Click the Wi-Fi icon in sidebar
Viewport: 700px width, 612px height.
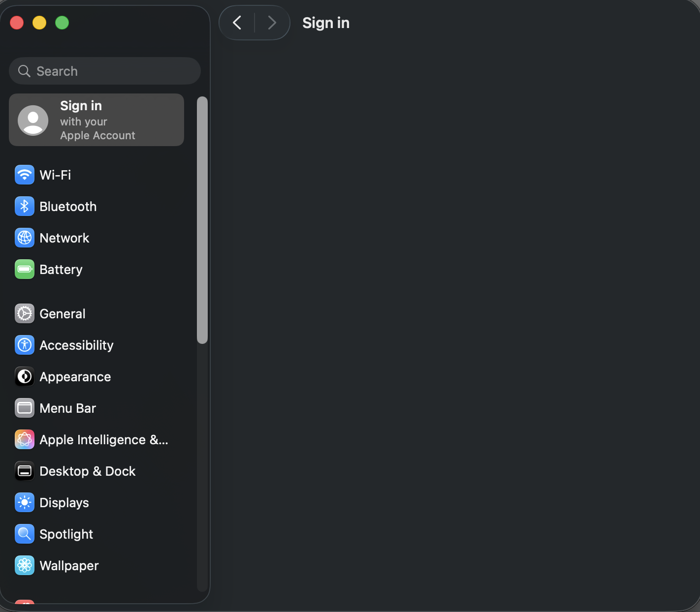25,175
